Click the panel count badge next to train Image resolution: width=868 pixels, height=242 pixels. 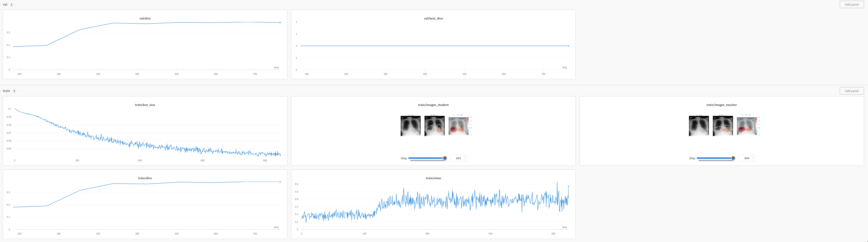(x=14, y=91)
